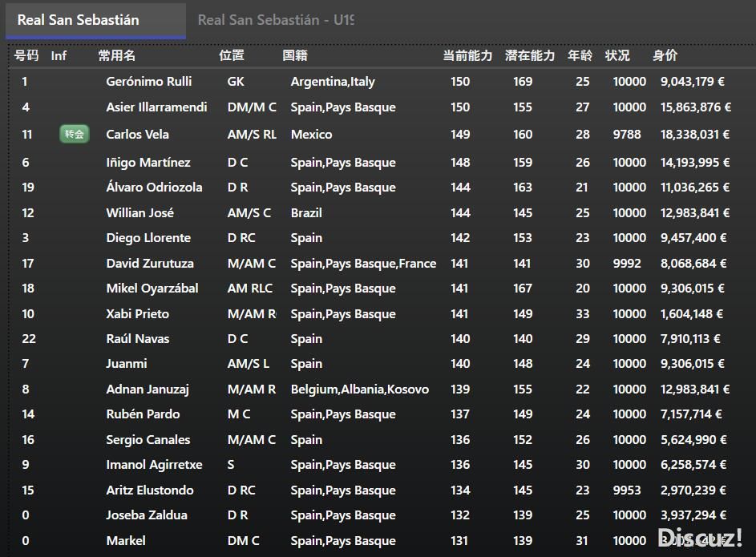The height and width of the screenshot is (557, 756).
Task: Select player Aritz Elustondo
Action: 150,490
